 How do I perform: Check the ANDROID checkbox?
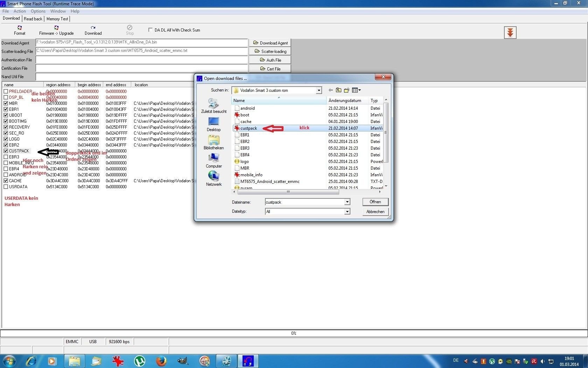(x=6, y=175)
